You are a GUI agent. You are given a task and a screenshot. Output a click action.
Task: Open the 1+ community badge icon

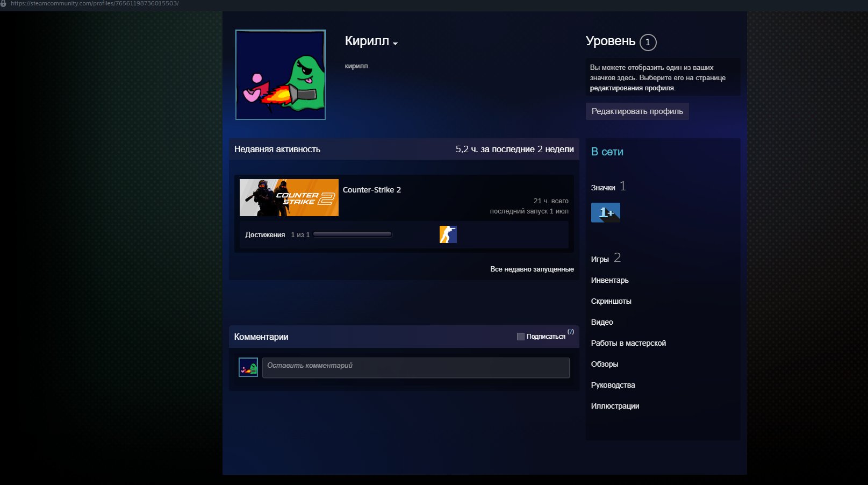click(606, 212)
